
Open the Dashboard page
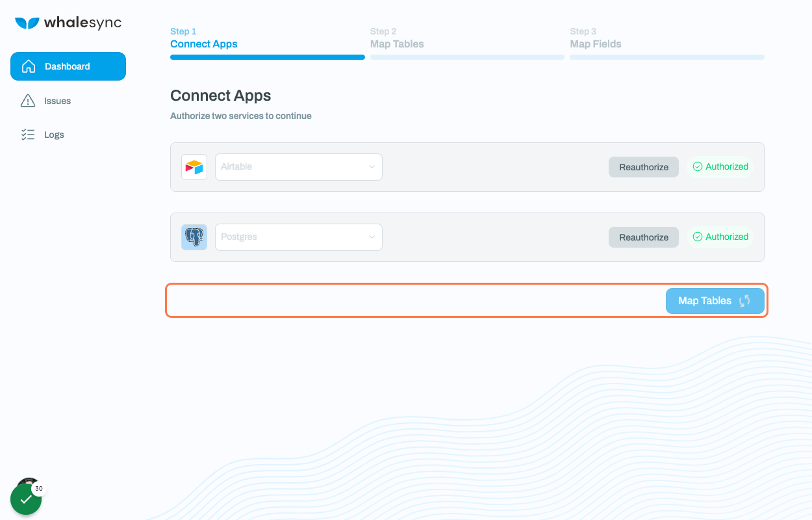[x=68, y=66]
